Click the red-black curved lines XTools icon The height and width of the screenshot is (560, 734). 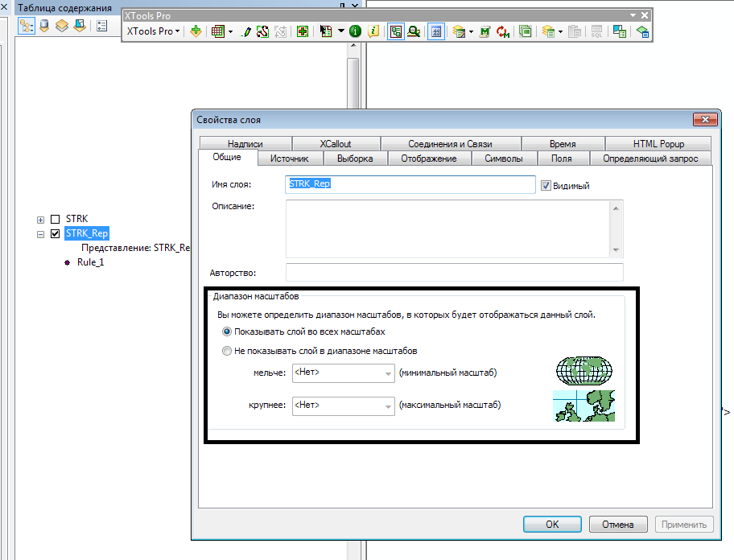[262, 31]
